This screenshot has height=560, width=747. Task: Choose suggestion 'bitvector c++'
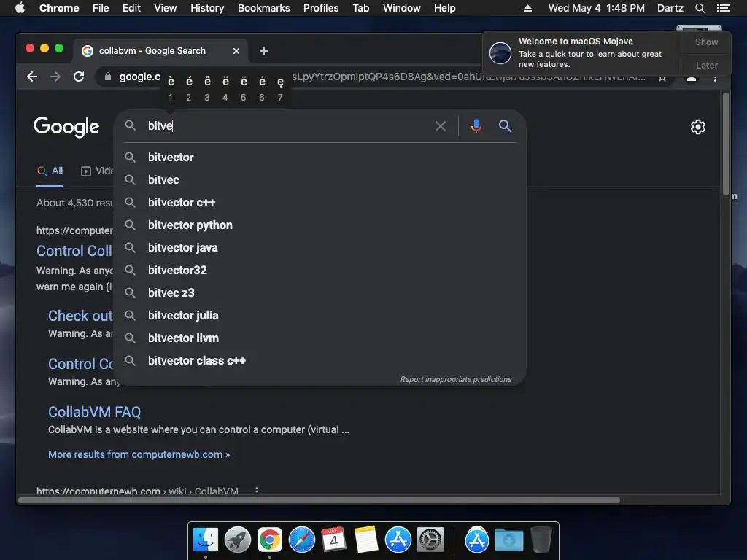320,203
